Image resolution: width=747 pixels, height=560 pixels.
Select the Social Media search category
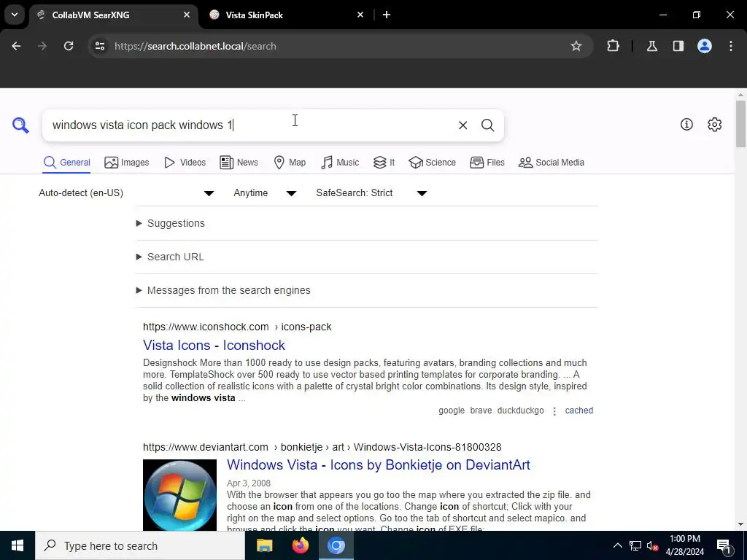(x=551, y=163)
